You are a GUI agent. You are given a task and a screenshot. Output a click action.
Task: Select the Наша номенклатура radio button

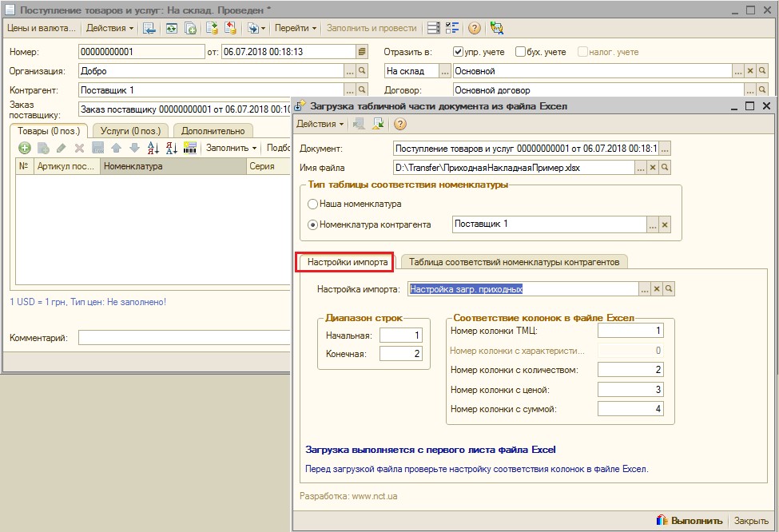pos(312,204)
